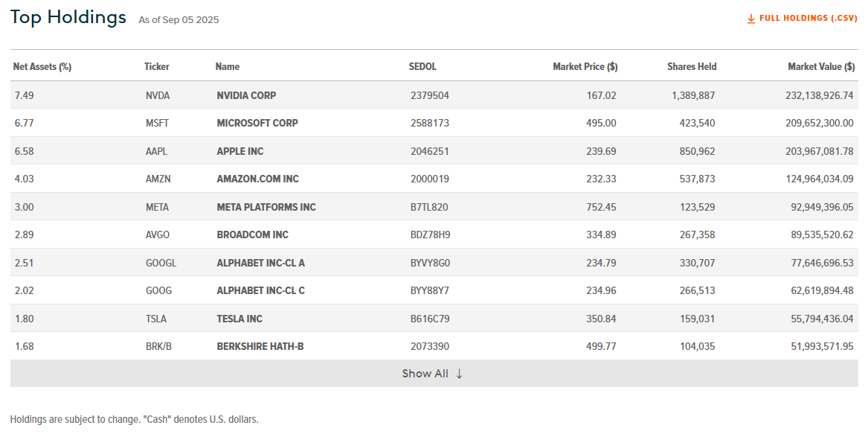Select the BROADCOM INC name cell

click(252, 235)
